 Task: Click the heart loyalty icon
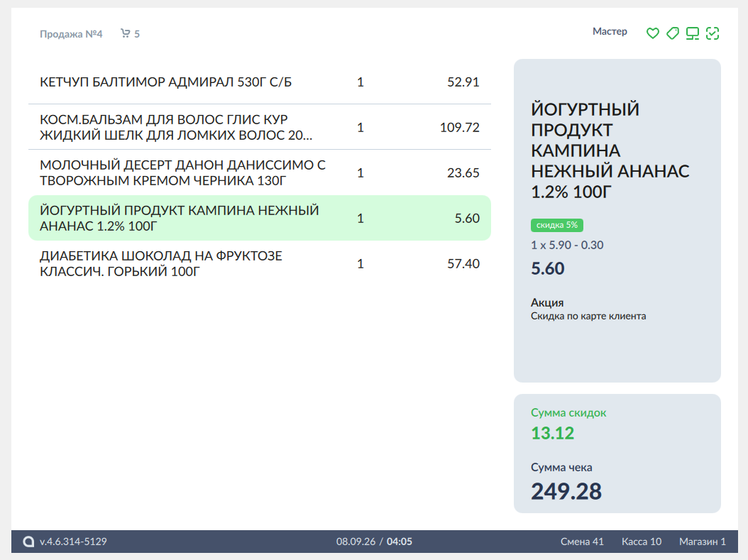coord(653,33)
